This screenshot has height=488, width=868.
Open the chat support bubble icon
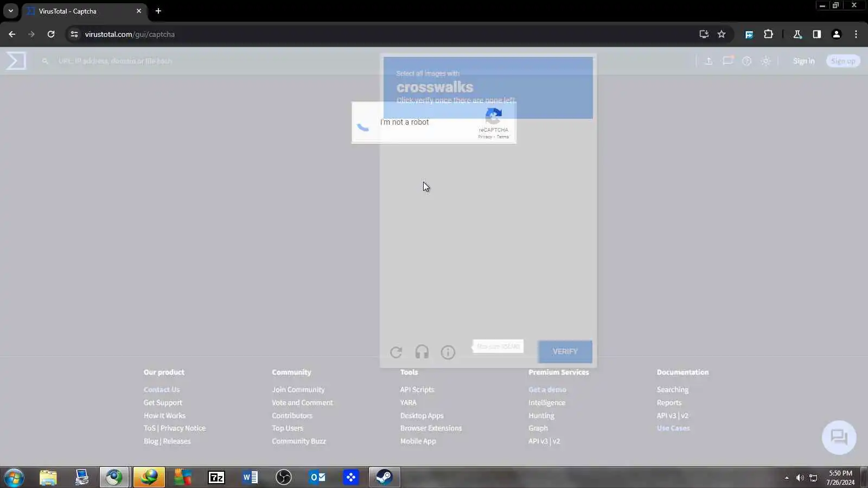[839, 437]
